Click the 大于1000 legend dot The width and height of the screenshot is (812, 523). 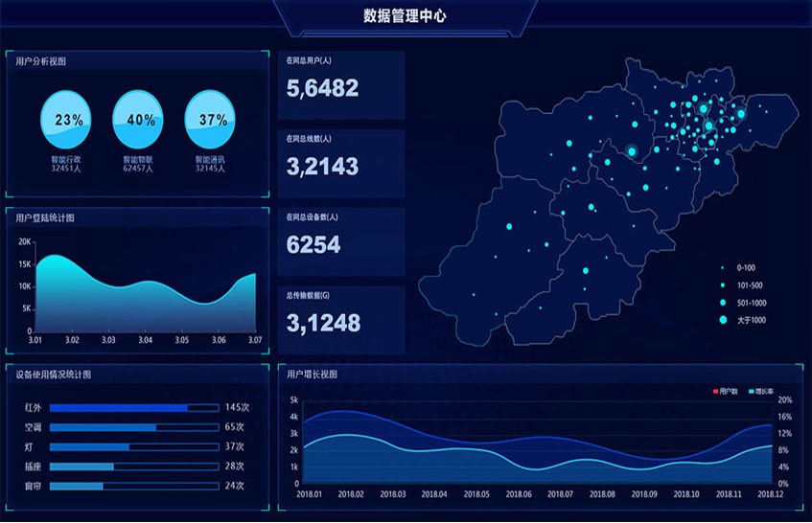click(x=723, y=319)
